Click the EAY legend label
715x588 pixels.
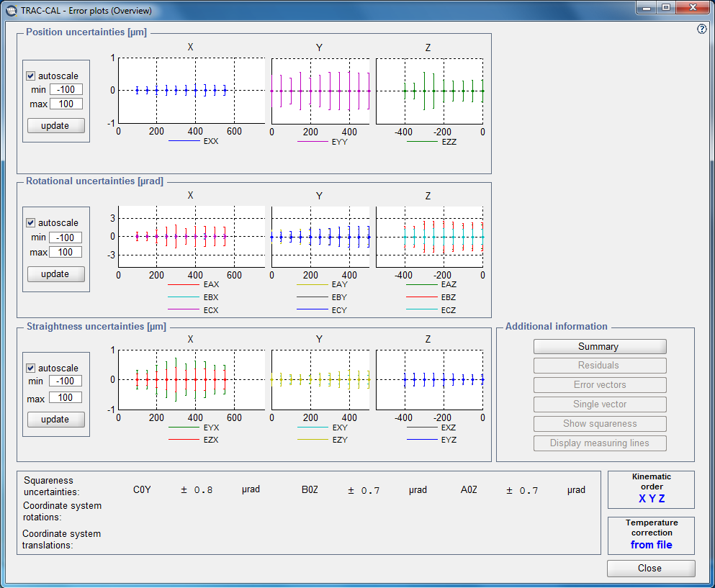340,284
